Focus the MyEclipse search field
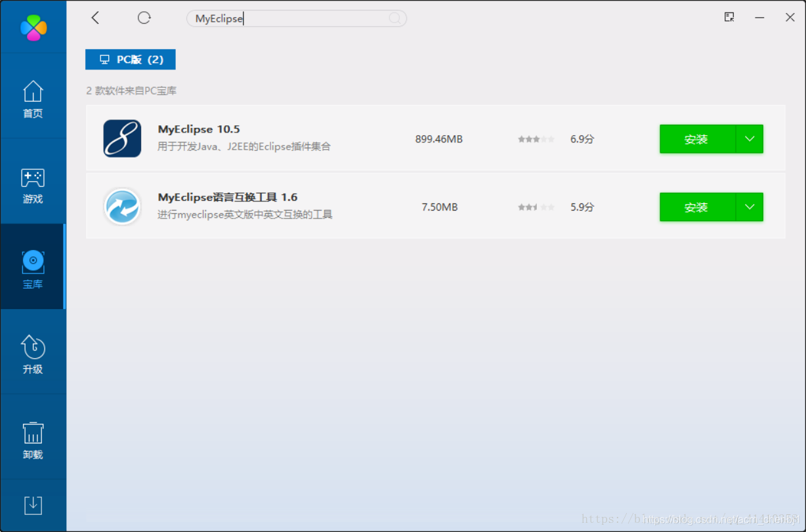This screenshot has width=806, height=532. tap(297, 18)
